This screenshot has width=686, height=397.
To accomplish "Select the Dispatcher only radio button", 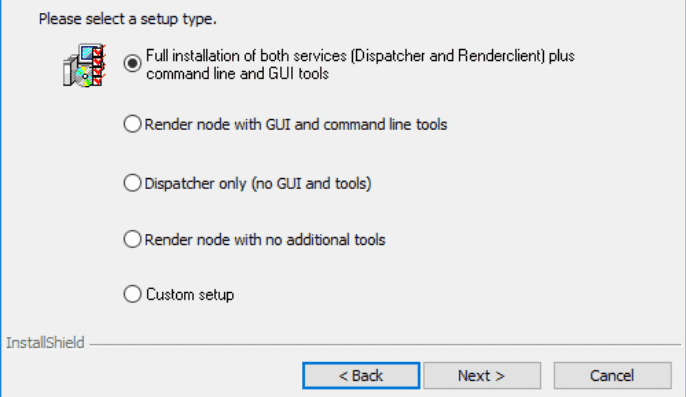I will click(x=132, y=183).
